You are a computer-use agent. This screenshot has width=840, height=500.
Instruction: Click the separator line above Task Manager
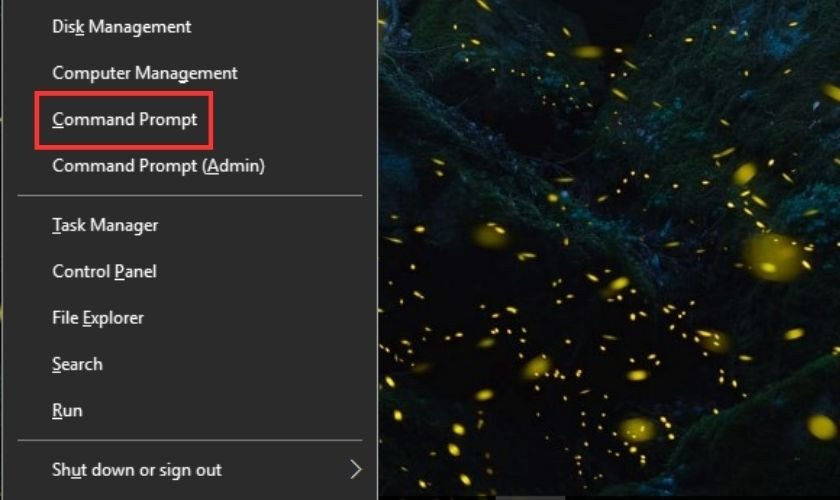(190, 196)
